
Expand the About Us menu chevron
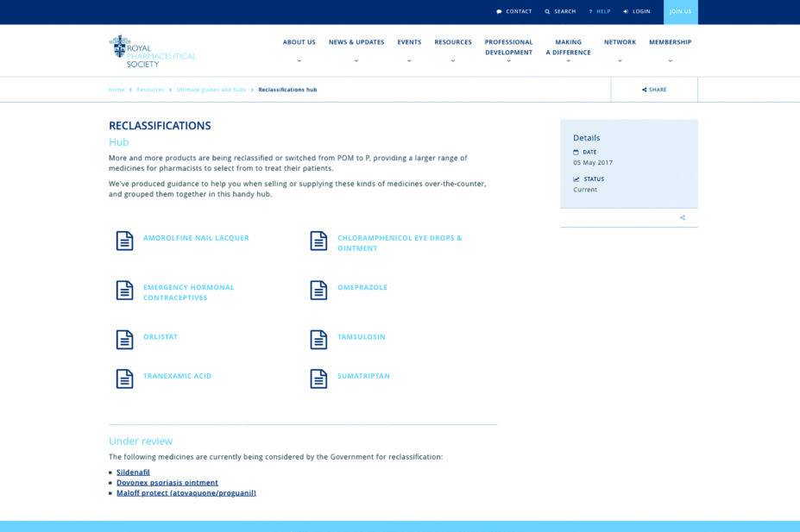[x=299, y=60]
